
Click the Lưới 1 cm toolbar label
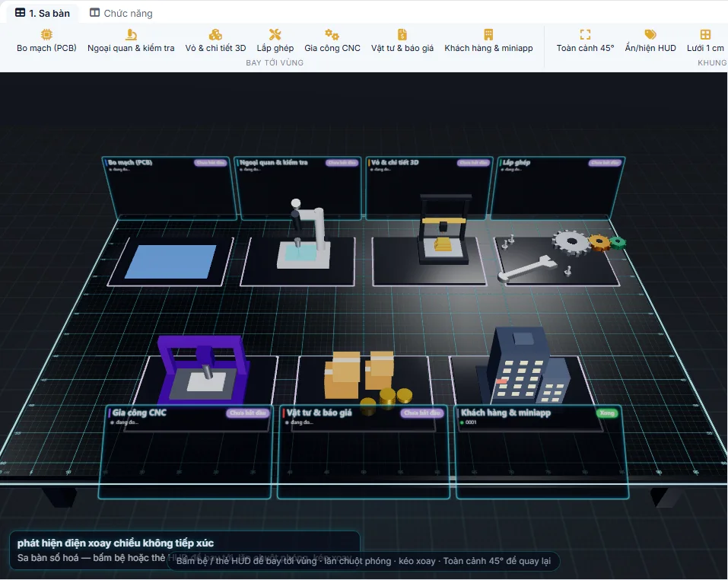tap(705, 48)
